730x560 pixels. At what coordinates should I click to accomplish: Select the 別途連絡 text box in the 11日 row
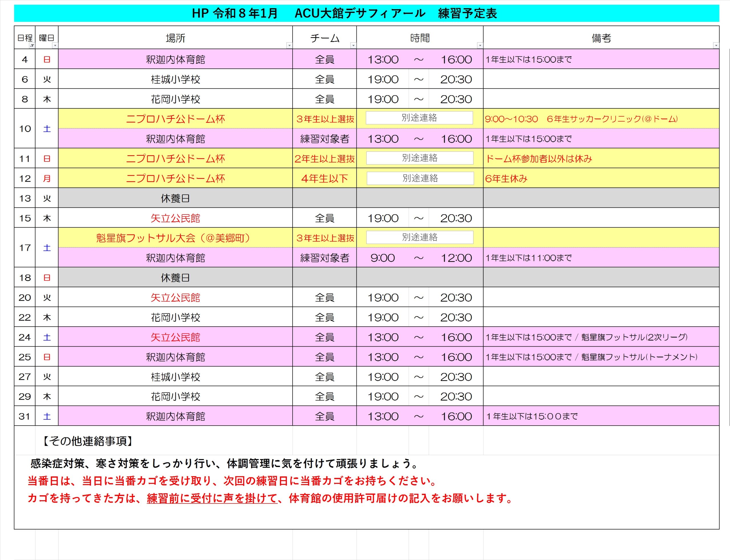(419, 158)
